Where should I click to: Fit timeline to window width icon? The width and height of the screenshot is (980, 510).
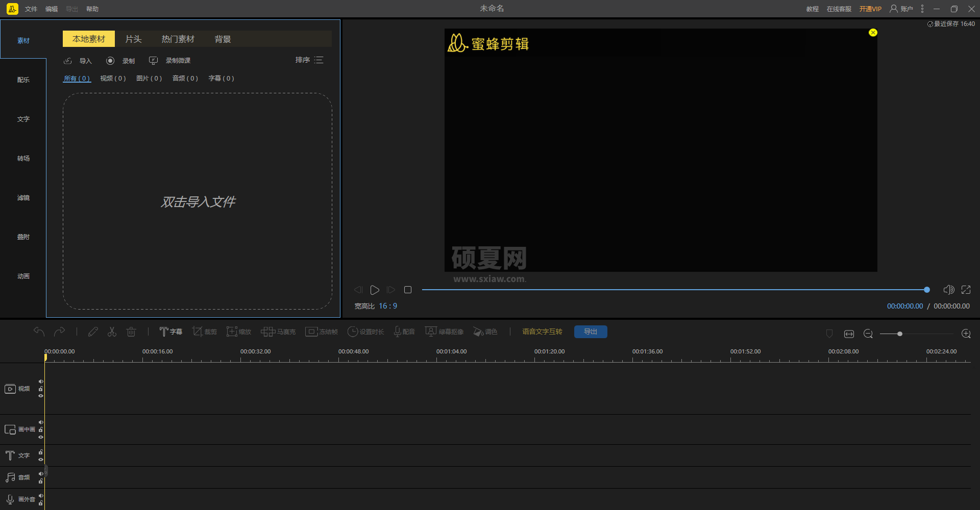click(849, 334)
